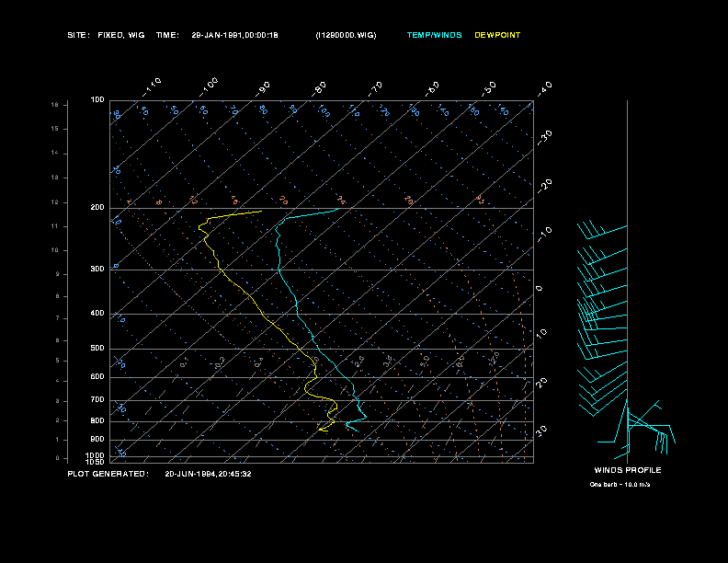Click the 300 pressure level label
Image resolution: width=728 pixels, height=563 pixels.
click(x=97, y=269)
